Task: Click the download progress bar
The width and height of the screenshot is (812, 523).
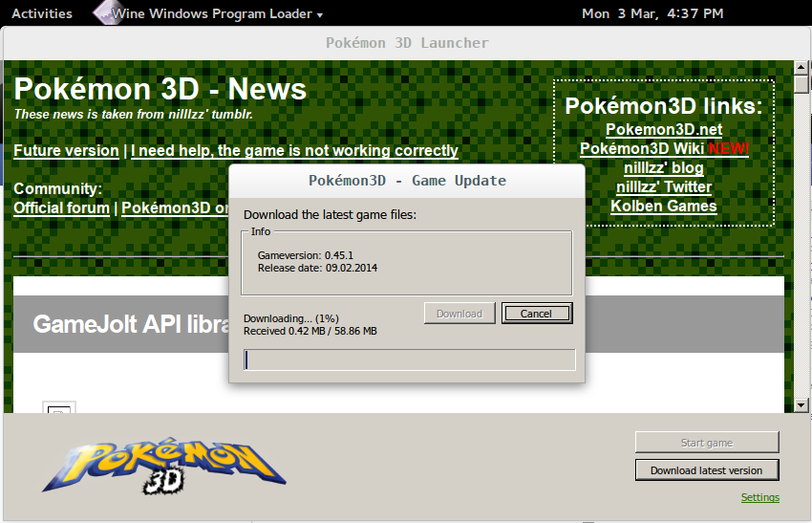Action: click(x=409, y=360)
